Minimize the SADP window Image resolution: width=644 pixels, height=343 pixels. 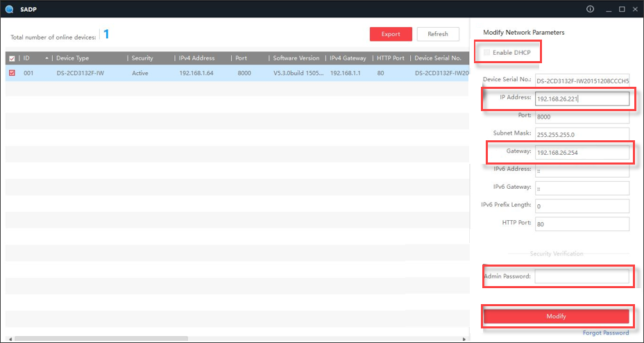(609, 10)
